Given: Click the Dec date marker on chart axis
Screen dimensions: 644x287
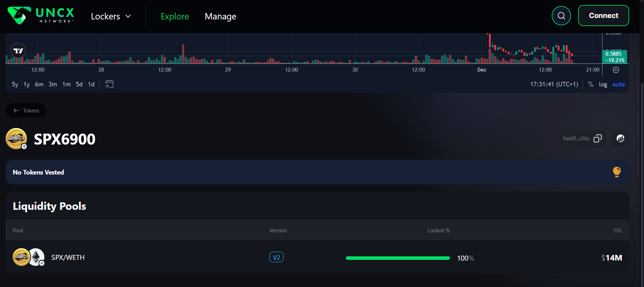Looking at the screenshot, I should pyautogui.click(x=482, y=70).
